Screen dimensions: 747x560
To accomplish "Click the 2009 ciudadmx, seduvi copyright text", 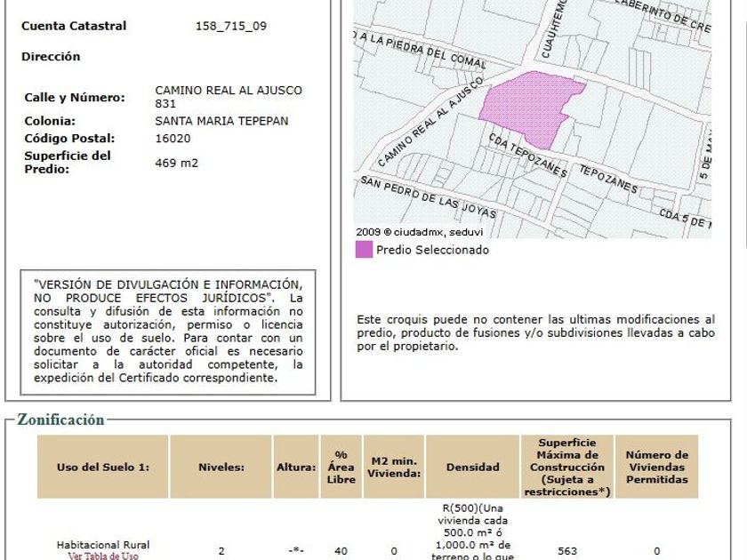I will tap(420, 232).
